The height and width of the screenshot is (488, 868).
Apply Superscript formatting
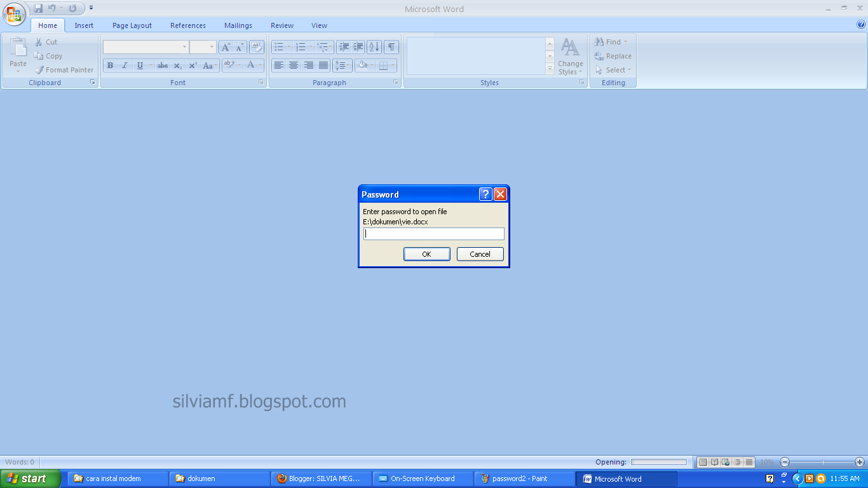click(x=193, y=65)
